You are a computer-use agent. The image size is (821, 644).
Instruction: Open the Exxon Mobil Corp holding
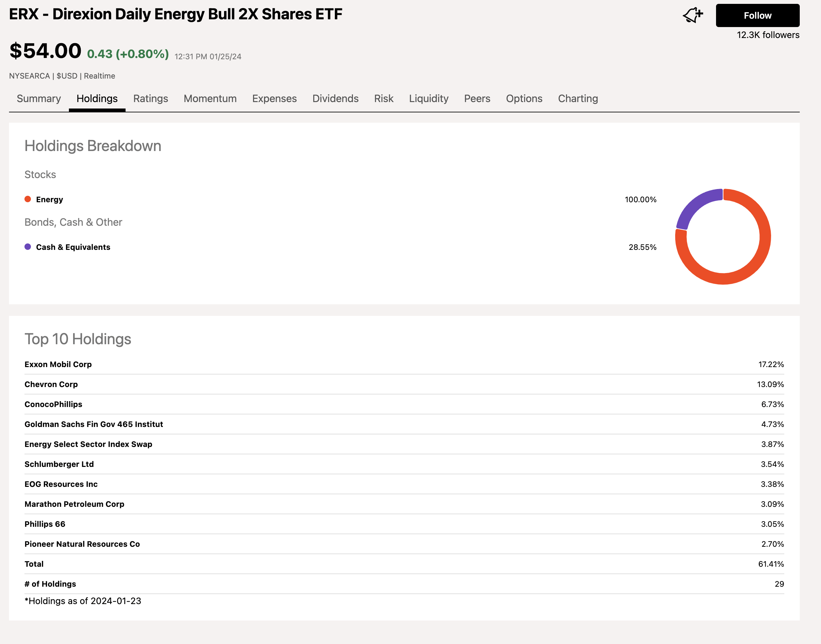[58, 364]
